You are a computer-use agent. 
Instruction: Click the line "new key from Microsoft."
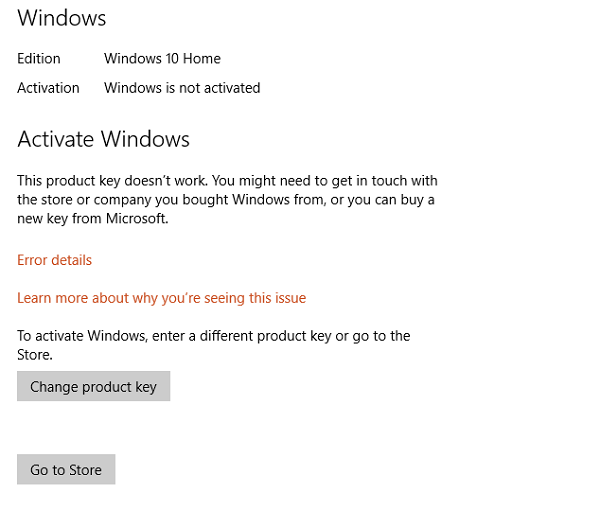(x=92, y=219)
